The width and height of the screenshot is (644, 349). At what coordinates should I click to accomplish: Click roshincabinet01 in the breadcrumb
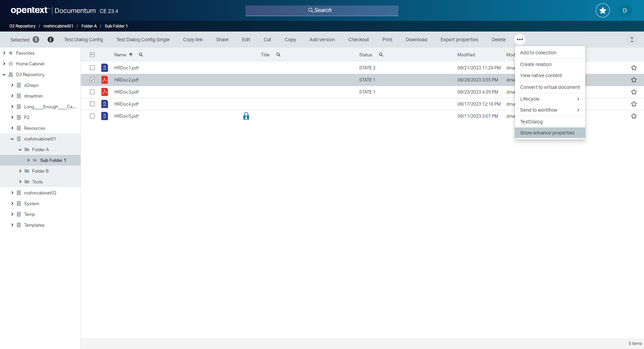click(58, 26)
